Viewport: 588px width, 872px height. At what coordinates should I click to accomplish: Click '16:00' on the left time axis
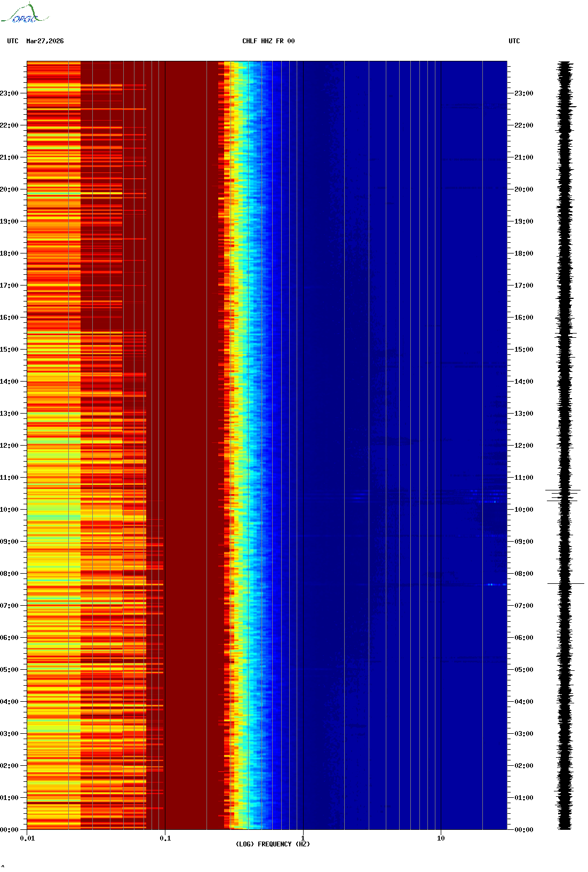[9, 318]
